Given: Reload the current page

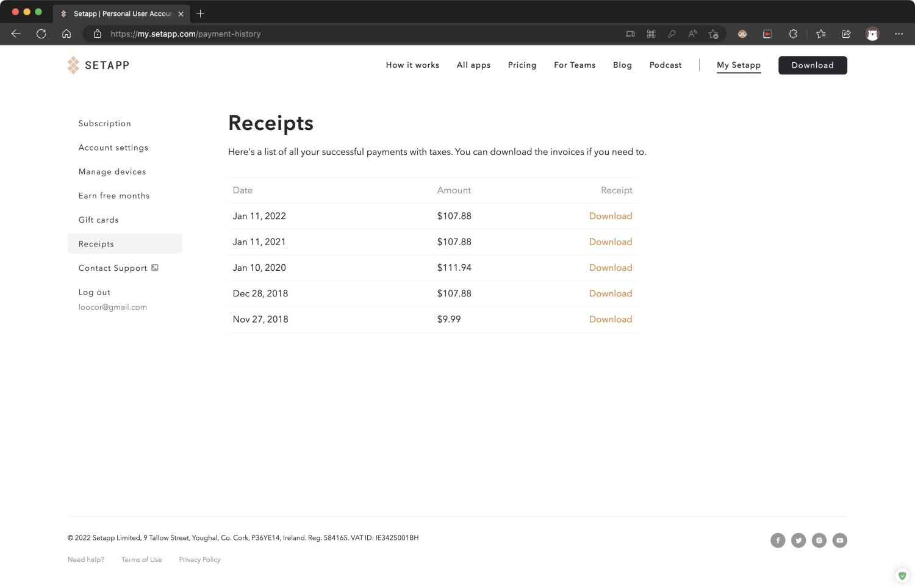Looking at the screenshot, I should (41, 34).
